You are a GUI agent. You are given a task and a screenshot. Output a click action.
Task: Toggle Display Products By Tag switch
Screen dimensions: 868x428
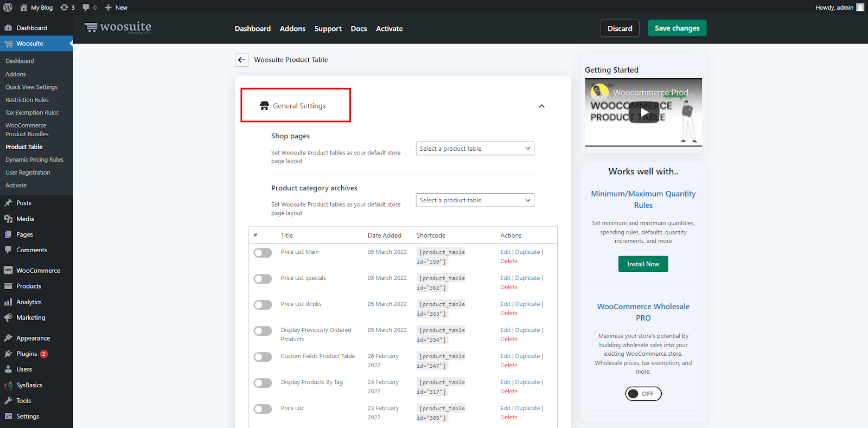[x=263, y=383]
